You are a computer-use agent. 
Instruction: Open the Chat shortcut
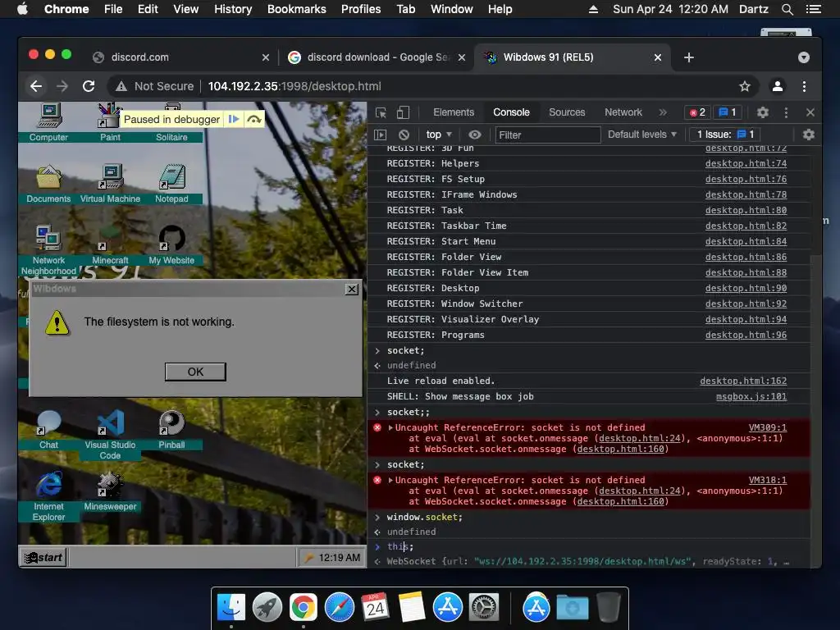[48, 430]
